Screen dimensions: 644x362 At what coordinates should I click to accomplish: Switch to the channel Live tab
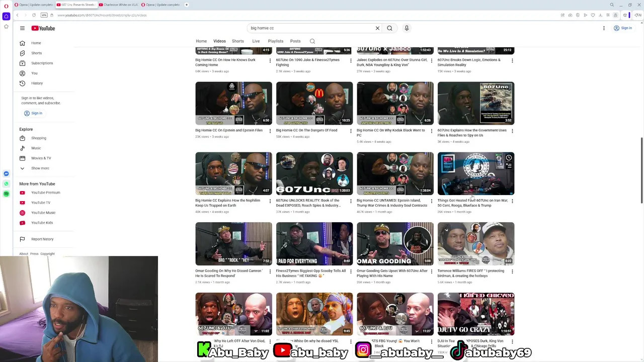[x=256, y=41]
